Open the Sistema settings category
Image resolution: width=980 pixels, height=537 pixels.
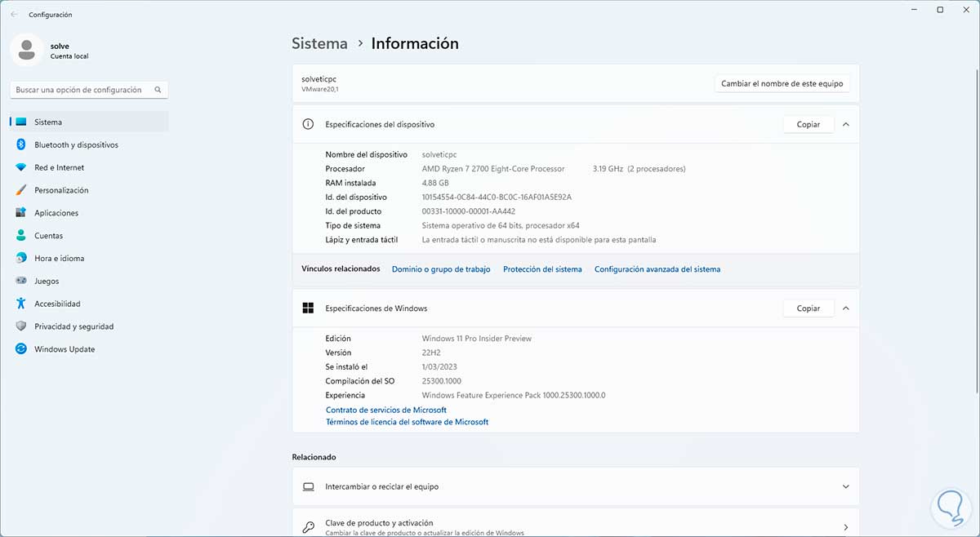(x=89, y=122)
